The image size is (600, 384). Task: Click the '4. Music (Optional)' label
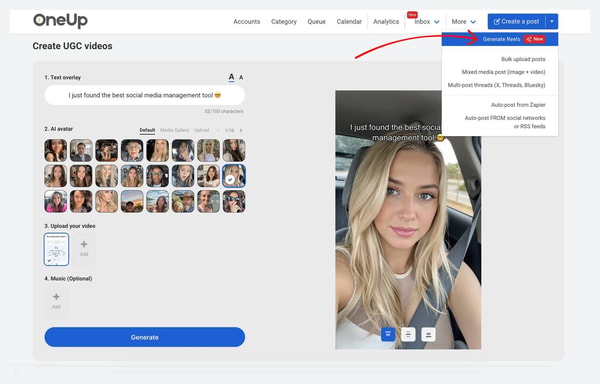click(x=68, y=278)
